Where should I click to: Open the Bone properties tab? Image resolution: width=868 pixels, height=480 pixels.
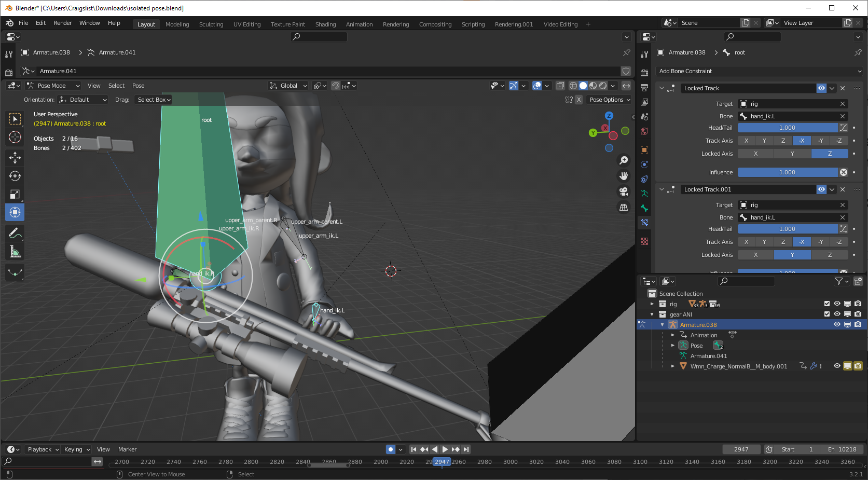click(644, 208)
